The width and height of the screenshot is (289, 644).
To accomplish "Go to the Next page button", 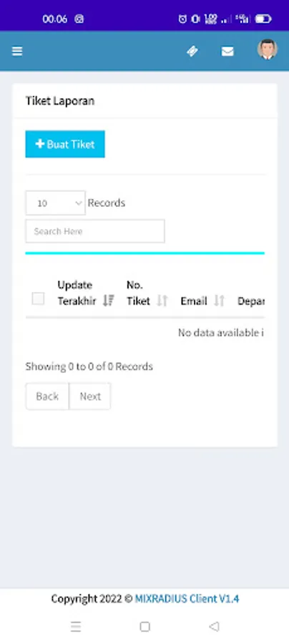I will coord(90,396).
